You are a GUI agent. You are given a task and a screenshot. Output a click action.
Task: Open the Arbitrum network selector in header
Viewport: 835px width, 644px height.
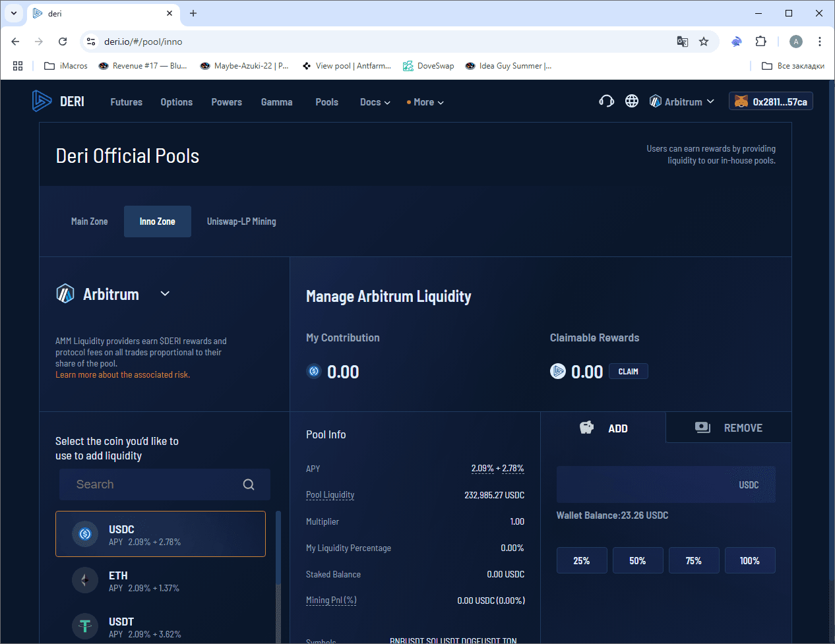(682, 102)
